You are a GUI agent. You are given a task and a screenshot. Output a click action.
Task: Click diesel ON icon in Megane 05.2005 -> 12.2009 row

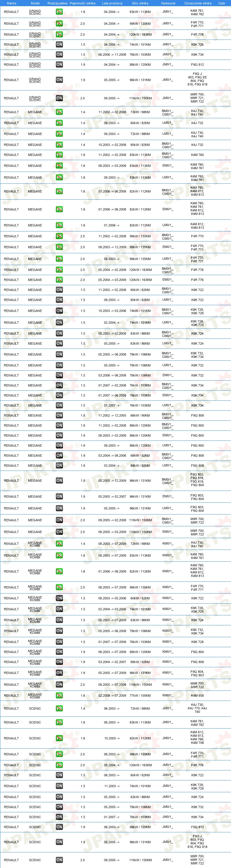click(59, 481)
